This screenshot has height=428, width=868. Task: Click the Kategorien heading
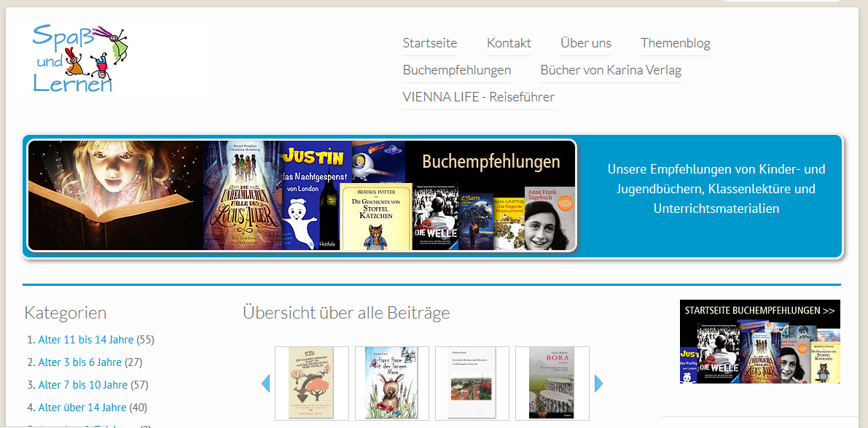point(66,313)
